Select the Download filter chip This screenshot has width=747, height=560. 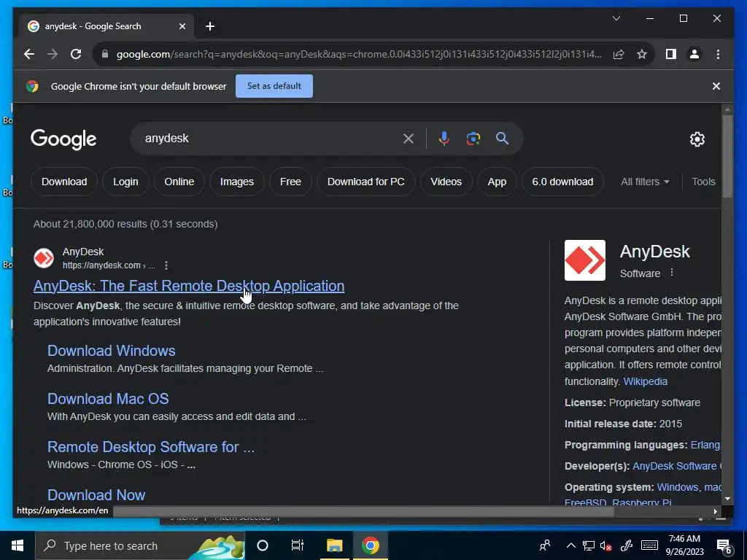[x=64, y=182]
